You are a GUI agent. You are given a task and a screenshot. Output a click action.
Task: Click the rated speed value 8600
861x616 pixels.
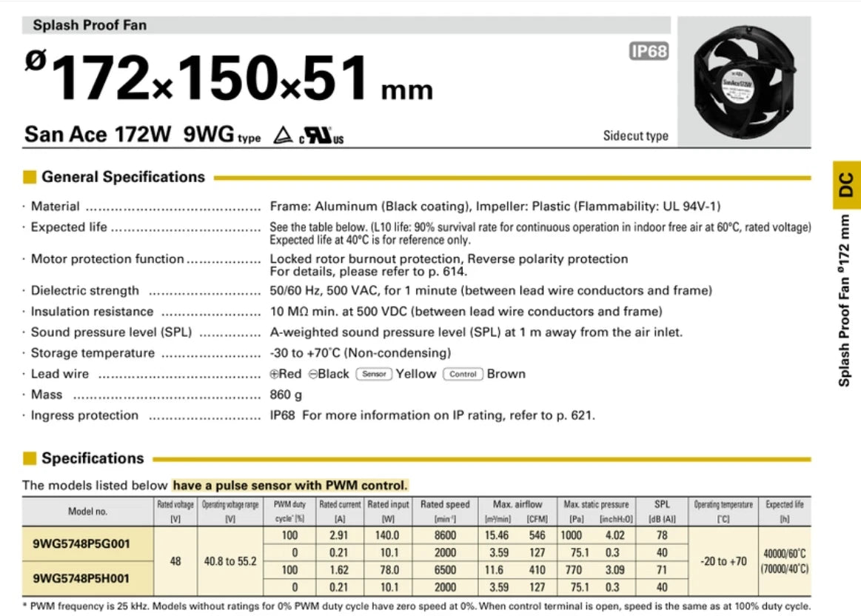click(x=446, y=535)
